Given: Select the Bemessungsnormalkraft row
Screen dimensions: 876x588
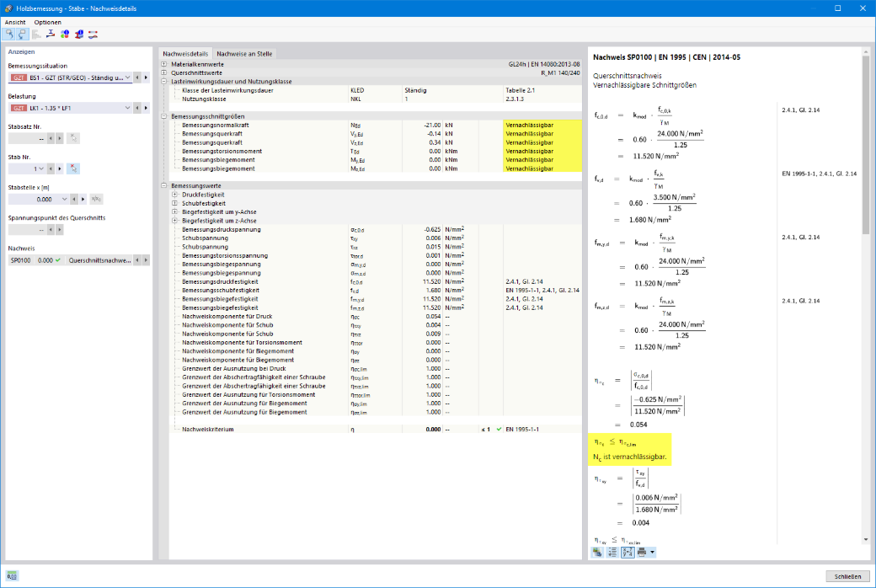Looking at the screenshot, I should 375,126.
